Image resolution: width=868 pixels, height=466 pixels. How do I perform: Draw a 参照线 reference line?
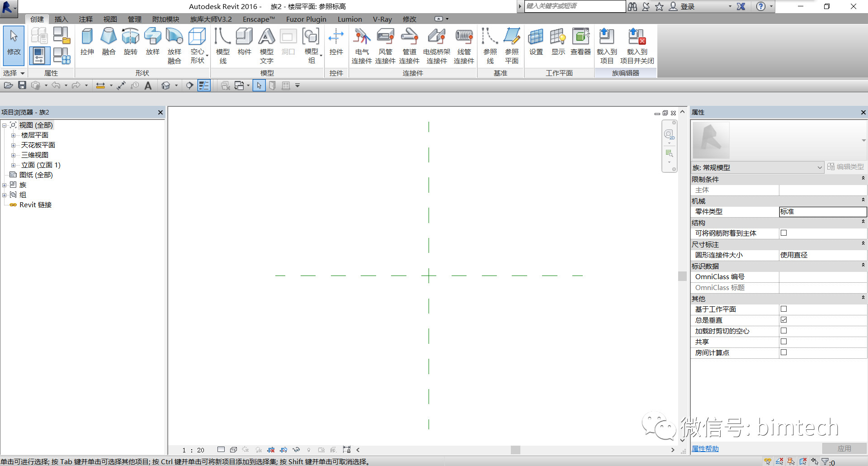click(x=490, y=46)
